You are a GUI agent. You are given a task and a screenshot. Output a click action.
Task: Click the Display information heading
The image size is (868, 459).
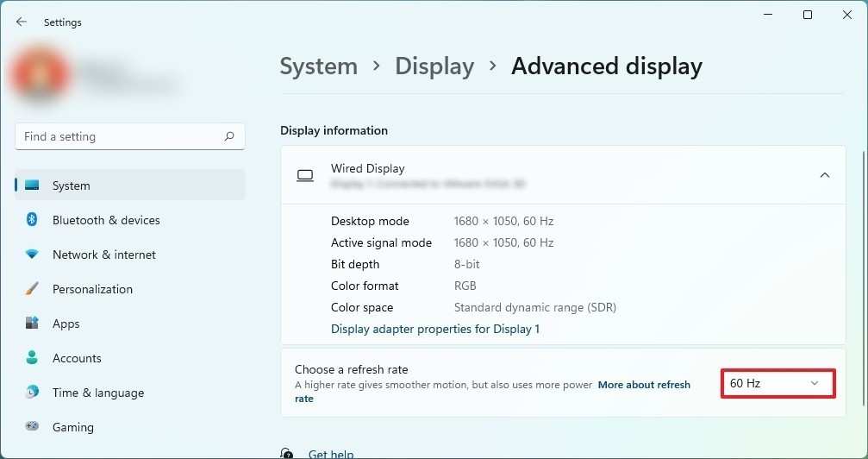(334, 130)
